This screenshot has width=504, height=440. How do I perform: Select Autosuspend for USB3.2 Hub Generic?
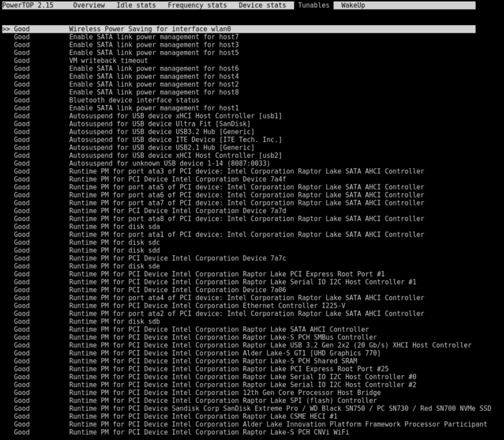[134, 131]
